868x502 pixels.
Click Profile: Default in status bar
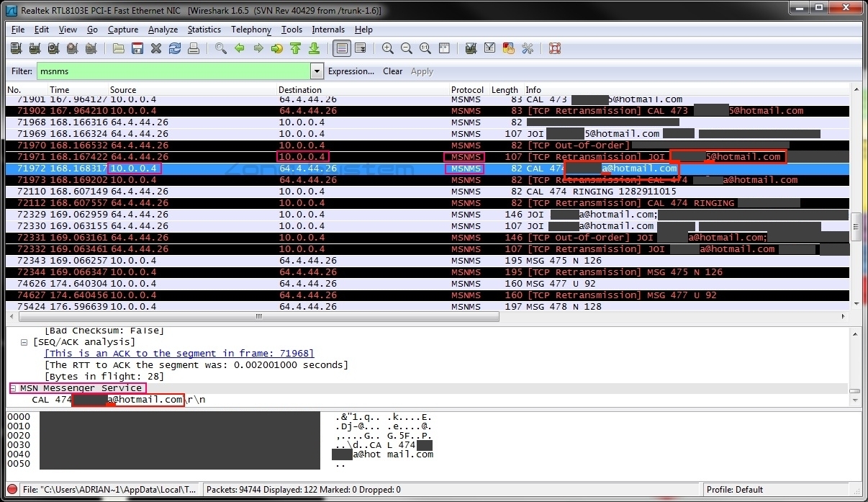coord(735,490)
